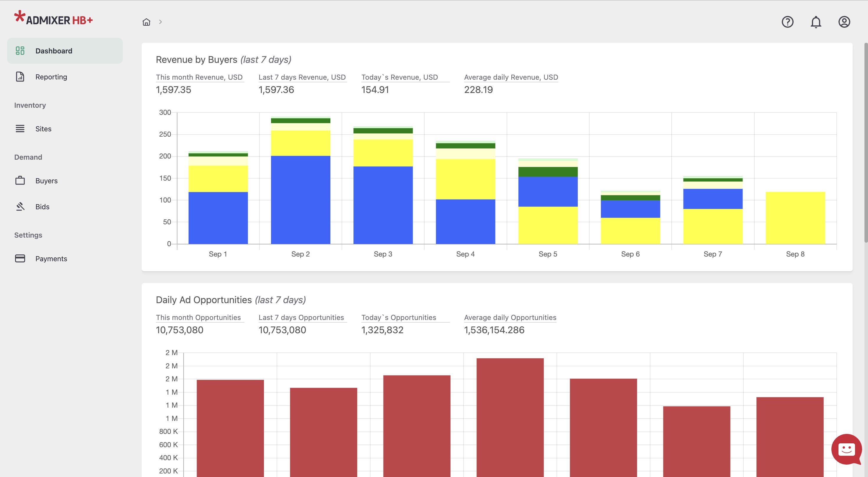Click the Sites list icon
Viewport: 868px width, 477px height.
20,129
